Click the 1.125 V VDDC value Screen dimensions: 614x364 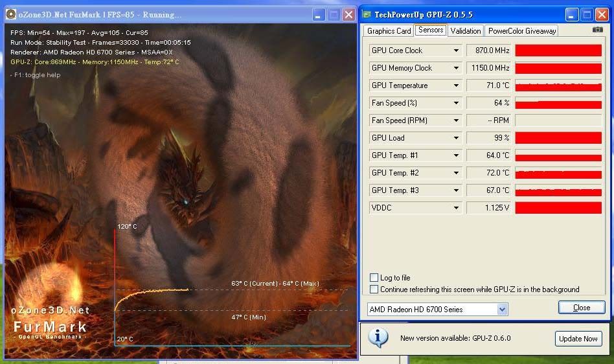[x=489, y=208]
